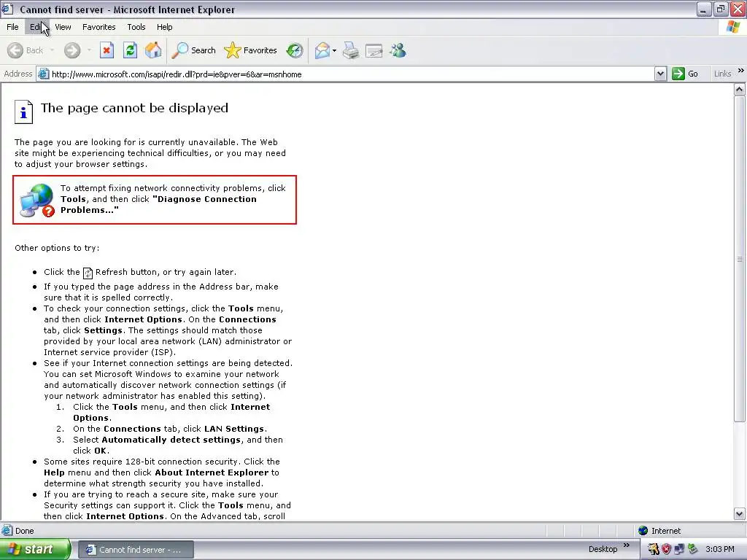Go to the Home page icon
The image size is (747, 560).
(153, 50)
